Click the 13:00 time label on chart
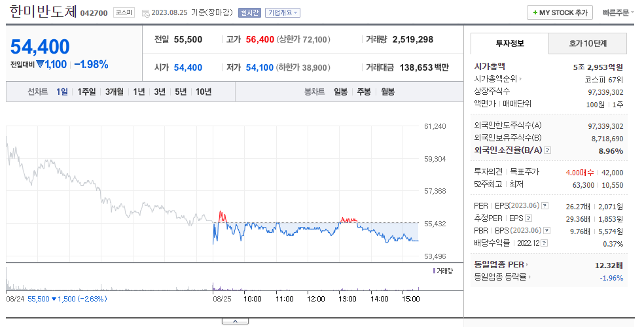This screenshot has width=644, height=327. (x=348, y=299)
